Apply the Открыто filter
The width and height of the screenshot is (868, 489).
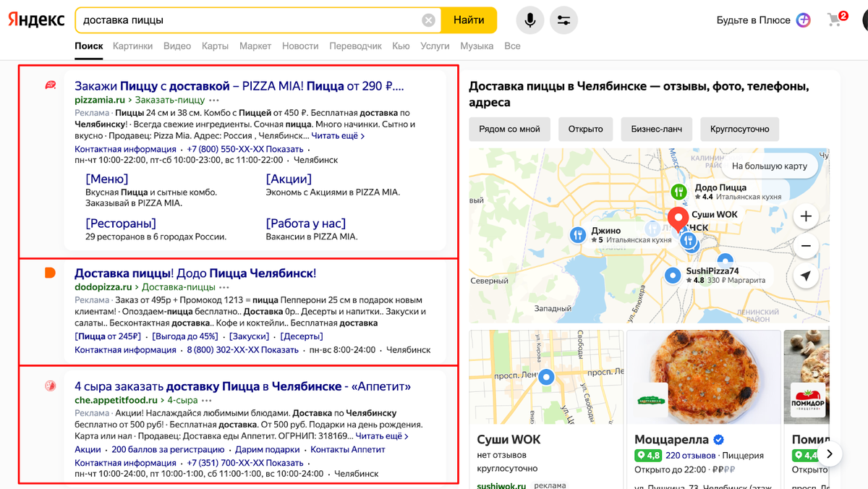(x=585, y=129)
